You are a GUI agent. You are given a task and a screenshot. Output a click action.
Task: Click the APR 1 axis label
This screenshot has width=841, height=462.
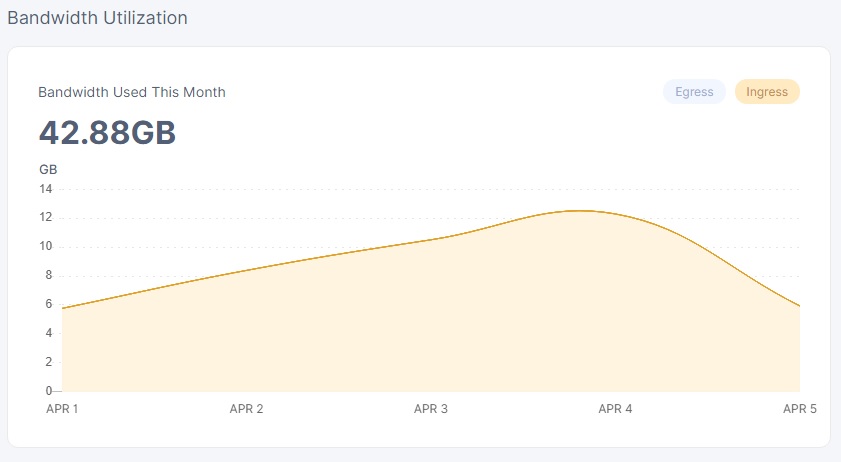[x=62, y=409]
